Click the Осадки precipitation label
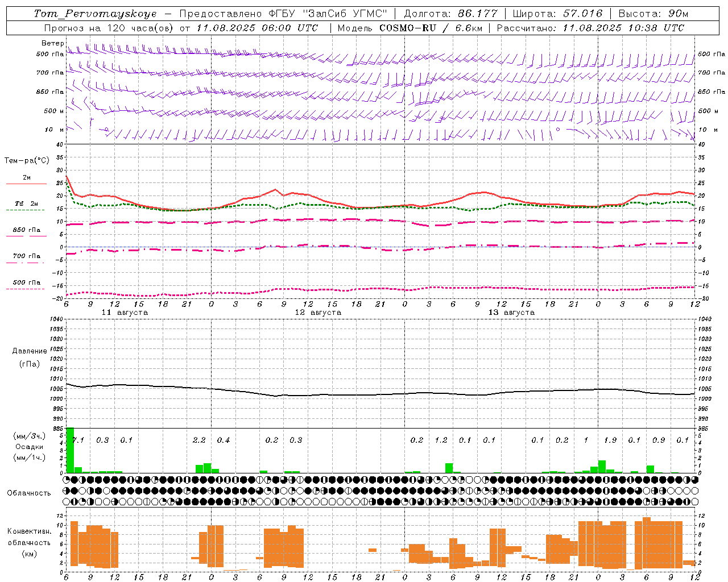The image size is (728, 582). click(x=29, y=447)
